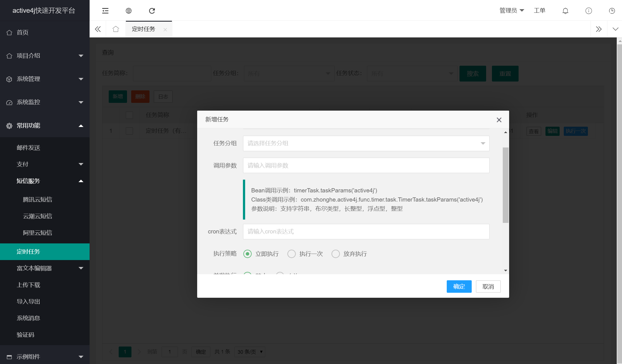Image resolution: width=622 pixels, height=364 pixels.
Task: Expand the 支付 submenu arrow
Action: [81, 164]
